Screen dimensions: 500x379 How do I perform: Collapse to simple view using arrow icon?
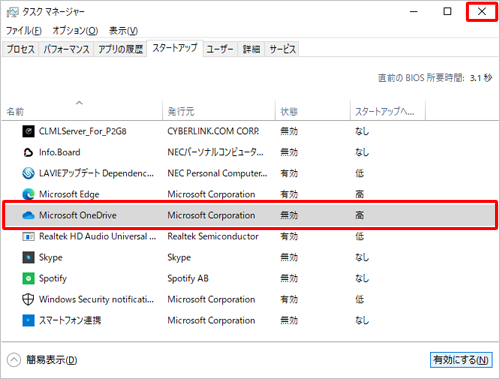[x=14, y=360]
